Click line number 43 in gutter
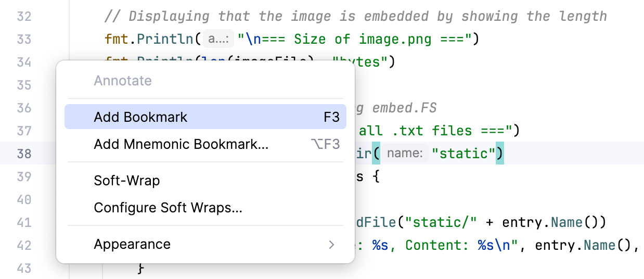This screenshot has width=644, height=279. click(x=24, y=268)
